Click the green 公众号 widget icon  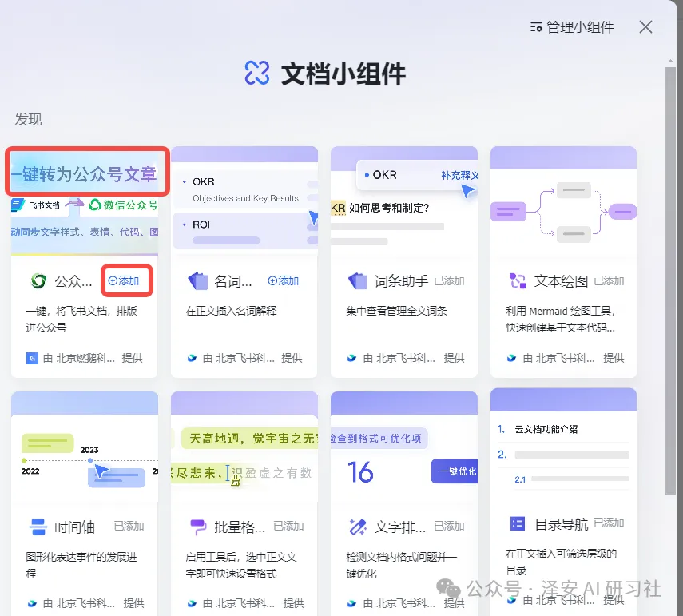tap(38, 281)
